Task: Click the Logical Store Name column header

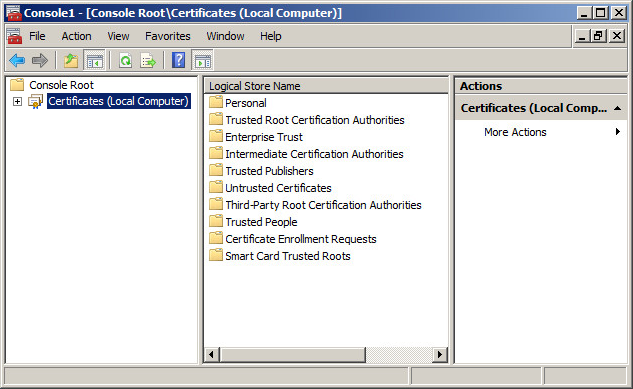Action: (326, 86)
